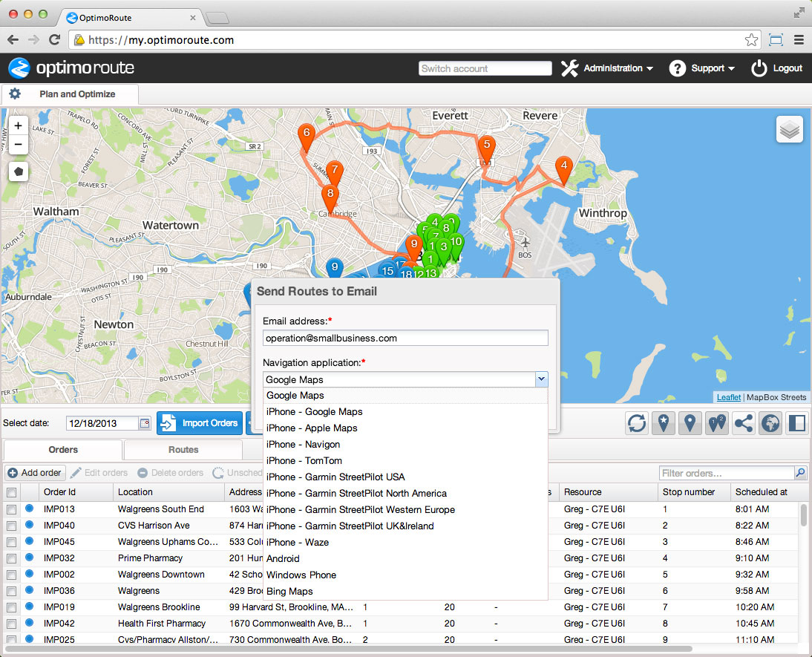Check the IMP013 order row checkbox
The image size is (812, 657).
coord(11,509)
